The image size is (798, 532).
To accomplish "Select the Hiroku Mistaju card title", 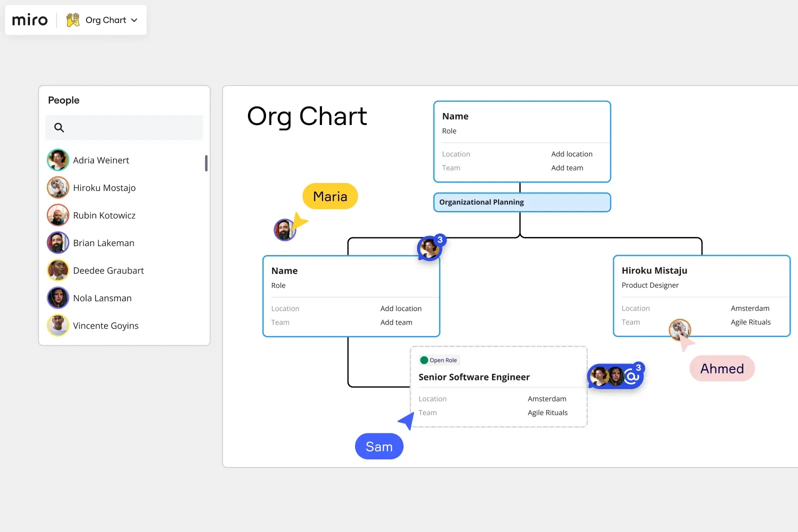I will click(654, 270).
